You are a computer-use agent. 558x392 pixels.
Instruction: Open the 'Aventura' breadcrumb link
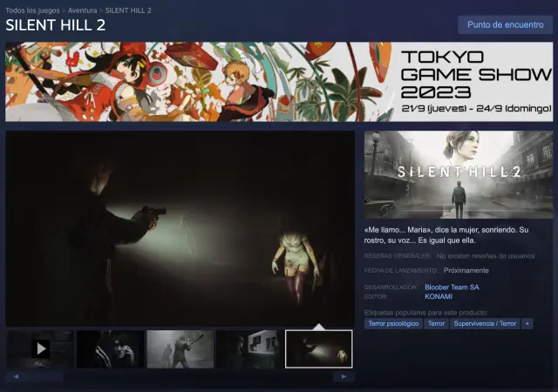click(82, 10)
